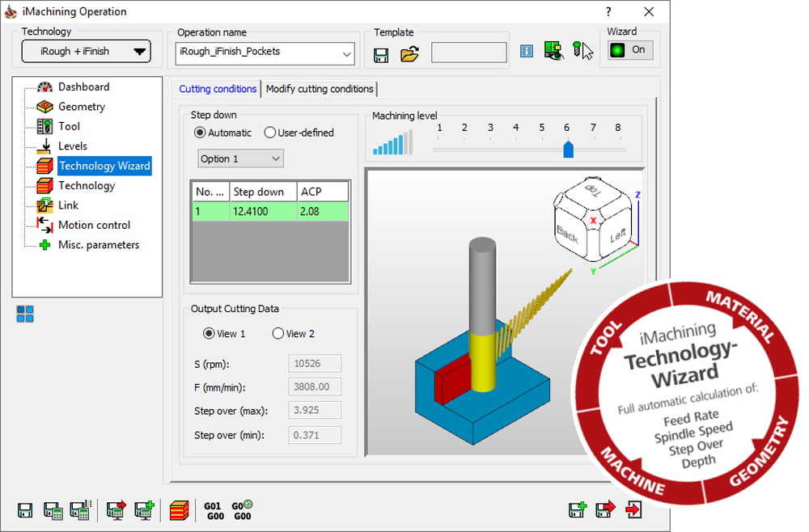Viewport: 809px width, 532px height.
Task: Click the save and calculate icon
Action: tap(53, 510)
